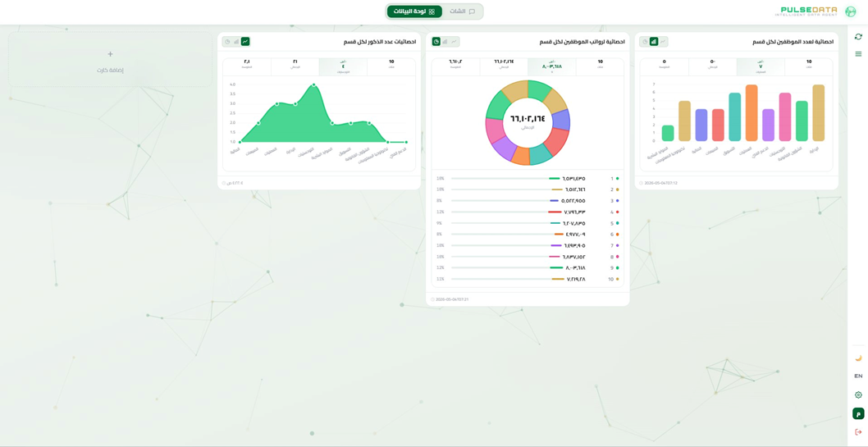Click the red logout icon
Image resolution: width=868 pixels, height=447 pixels.
(x=858, y=431)
